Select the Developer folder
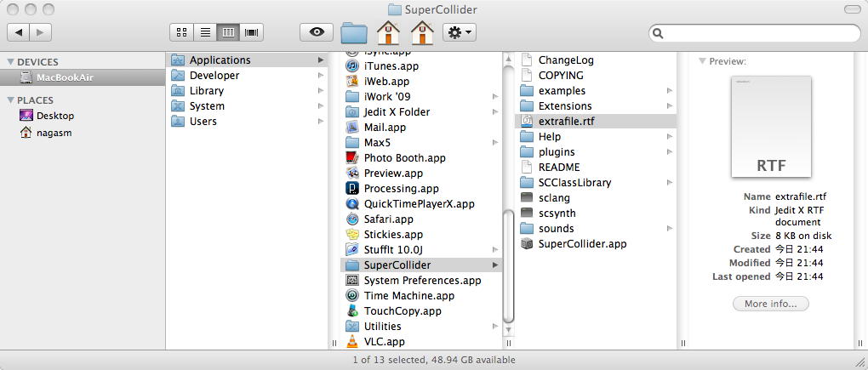Screen dimensions: 868x370 247,75
